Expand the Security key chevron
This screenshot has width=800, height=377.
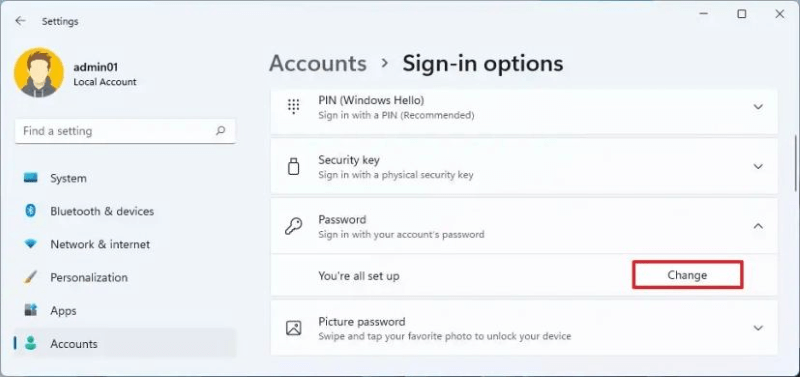758,166
